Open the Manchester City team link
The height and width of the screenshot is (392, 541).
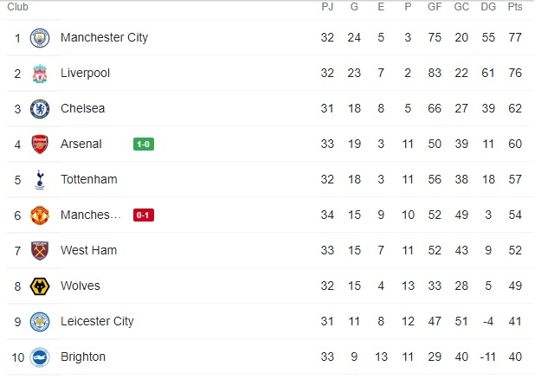pos(104,38)
